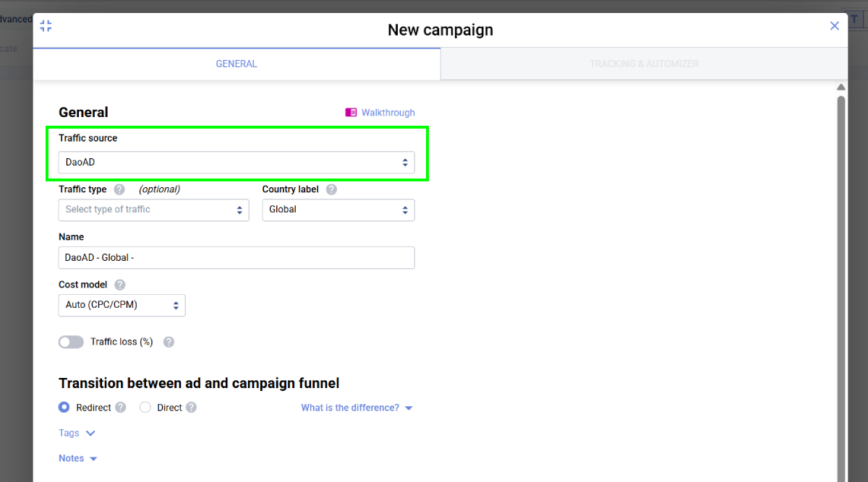Expand the Notes section
Image resolution: width=868 pixels, height=482 pixels.
pos(78,458)
